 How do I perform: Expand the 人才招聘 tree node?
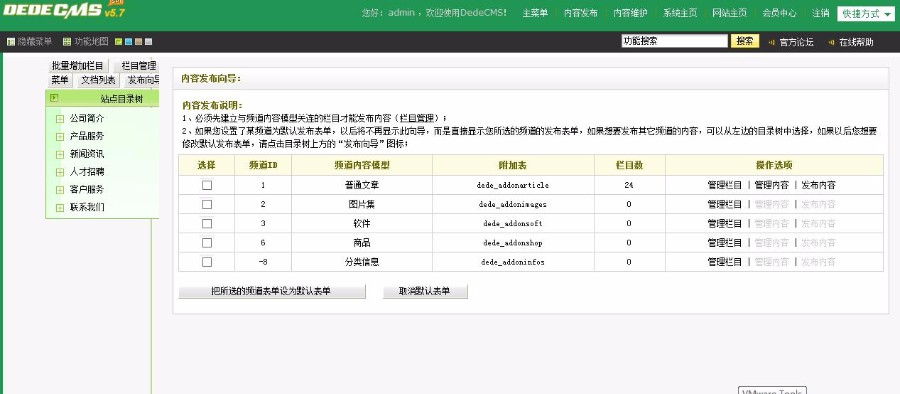60,172
